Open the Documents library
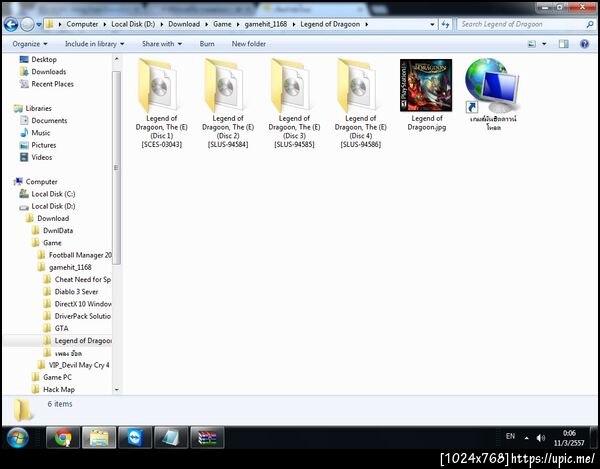This screenshot has height=469, width=600. [44, 121]
